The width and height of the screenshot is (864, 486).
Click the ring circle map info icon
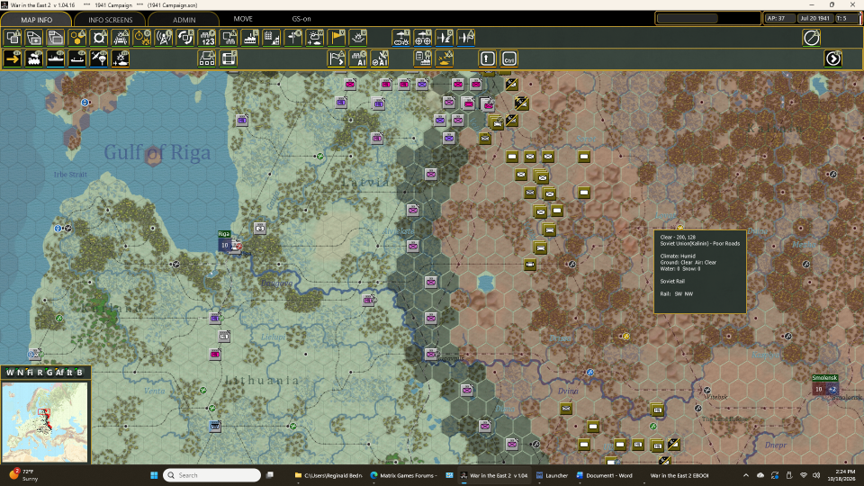[99, 37]
